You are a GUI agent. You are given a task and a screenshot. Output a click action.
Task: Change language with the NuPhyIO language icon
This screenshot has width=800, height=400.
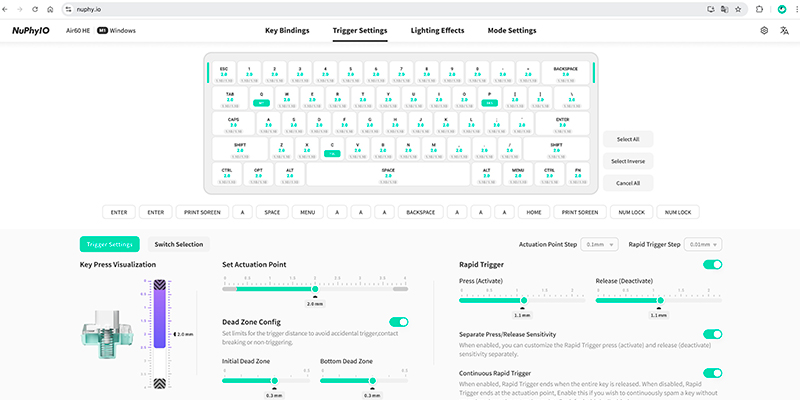(x=784, y=31)
